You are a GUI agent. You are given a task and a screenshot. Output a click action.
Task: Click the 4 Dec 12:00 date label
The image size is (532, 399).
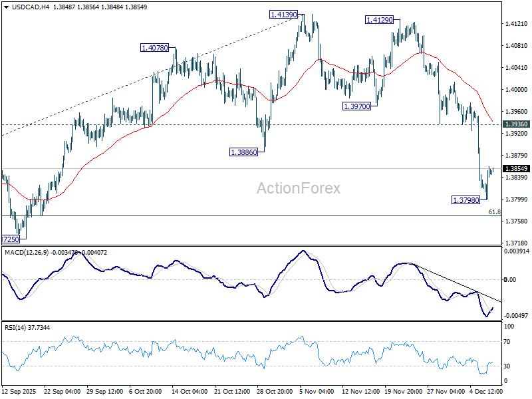[x=486, y=391]
